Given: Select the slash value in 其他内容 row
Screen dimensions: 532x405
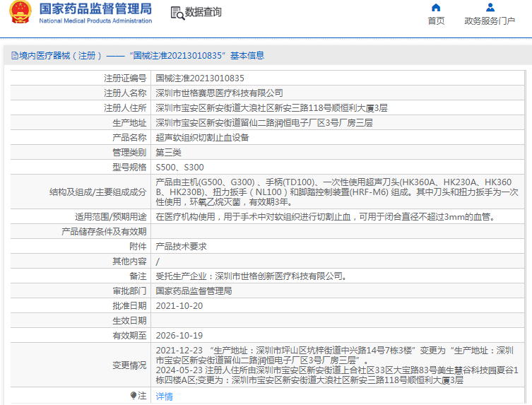Looking at the screenshot, I should tap(158, 262).
